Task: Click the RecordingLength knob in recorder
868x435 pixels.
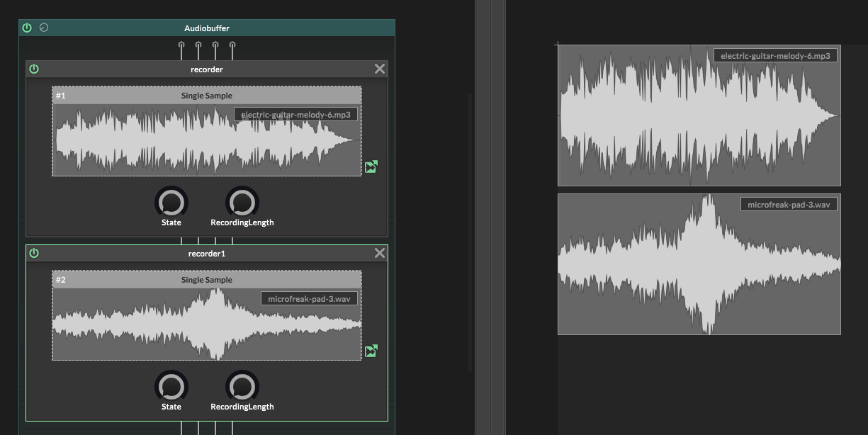Action: point(242,203)
